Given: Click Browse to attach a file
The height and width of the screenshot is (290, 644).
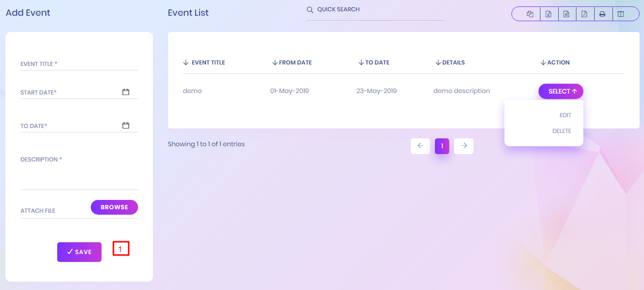Looking at the screenshot, I should (114, 207).
